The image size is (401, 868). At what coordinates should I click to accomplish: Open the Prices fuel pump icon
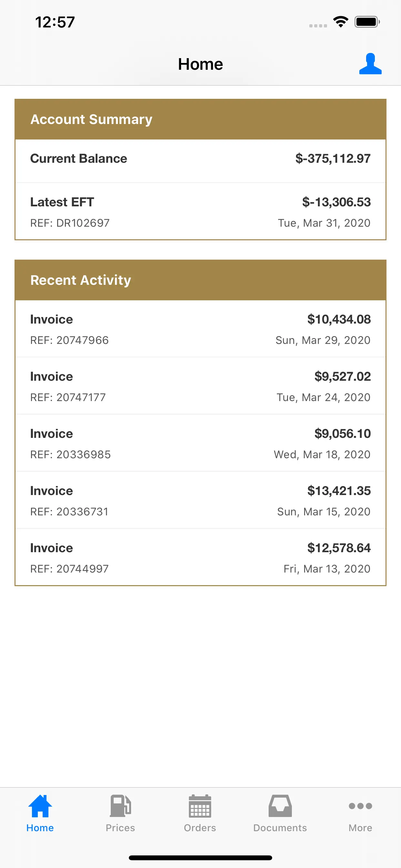click(x=120, y=806)
